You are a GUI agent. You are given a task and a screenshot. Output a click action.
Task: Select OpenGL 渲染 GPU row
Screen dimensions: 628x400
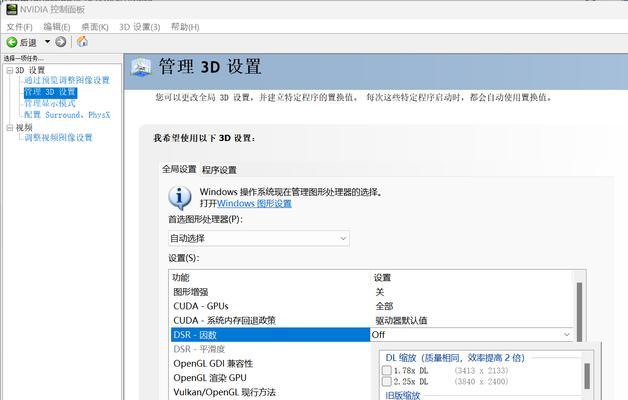click(210, 378)
